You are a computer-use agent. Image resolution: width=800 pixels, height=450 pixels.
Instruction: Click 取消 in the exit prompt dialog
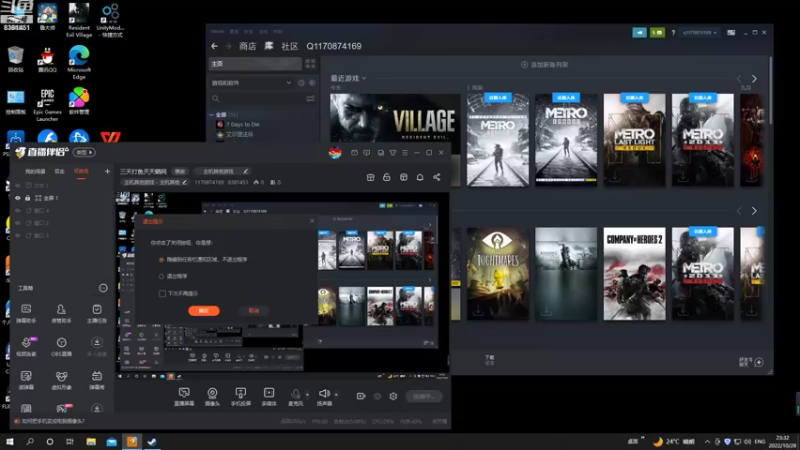[x=254, y=311]
